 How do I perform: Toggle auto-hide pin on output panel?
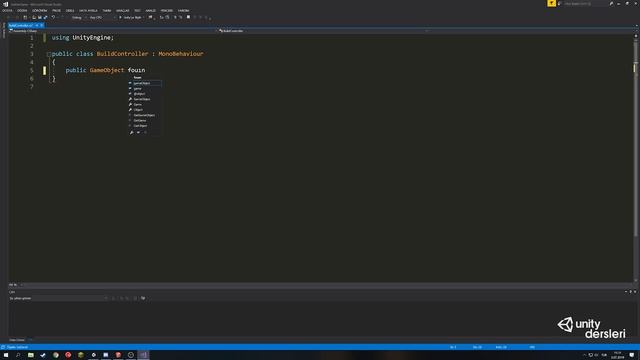(x=630, y=291)
